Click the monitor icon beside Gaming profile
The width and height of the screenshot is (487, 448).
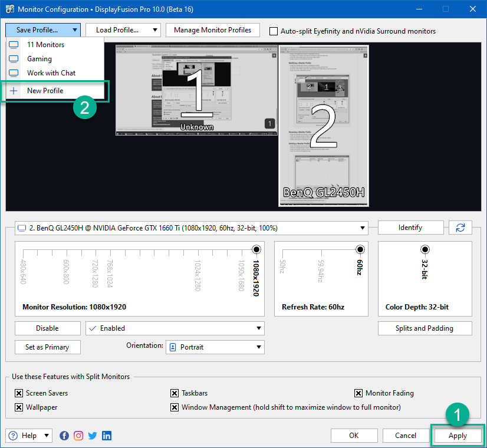14,59
